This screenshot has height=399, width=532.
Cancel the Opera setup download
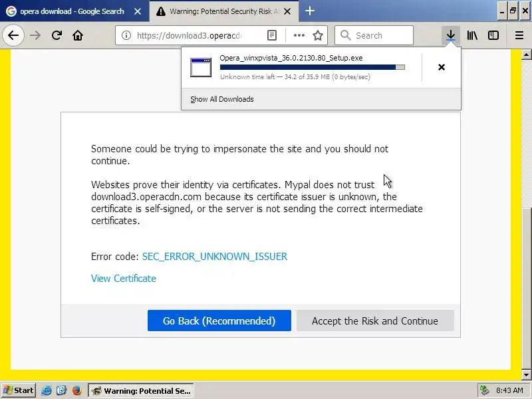pyautogui.click(x=442, y=67)
